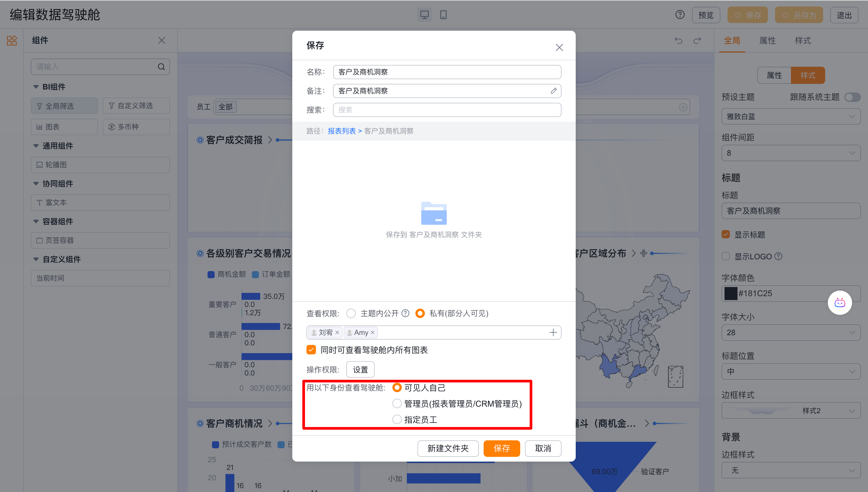Uncheck 同时可查看驾驶舱内所有图表 checkbox
Image resolution: width=868 pixels, height=492 pixels.
(311, 350)
